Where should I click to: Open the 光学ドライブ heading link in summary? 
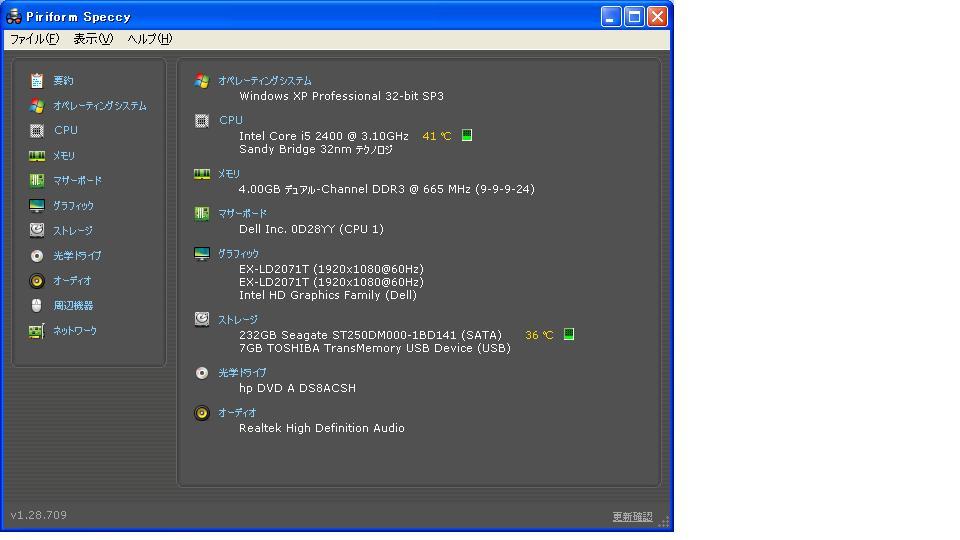242,373
